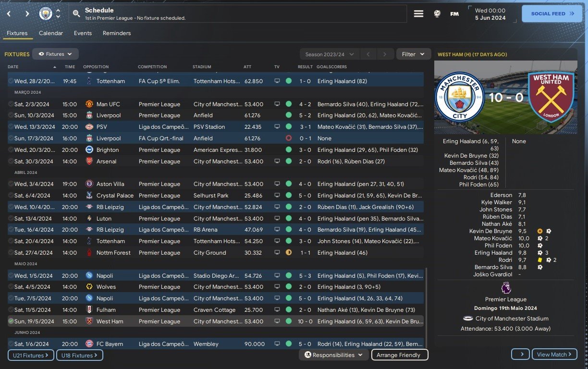The width and height of the screenshot is (588, 369).
Task: Open the Season 2023/24 dropdown
Action: pyautogui.click(x=330, y=54)
